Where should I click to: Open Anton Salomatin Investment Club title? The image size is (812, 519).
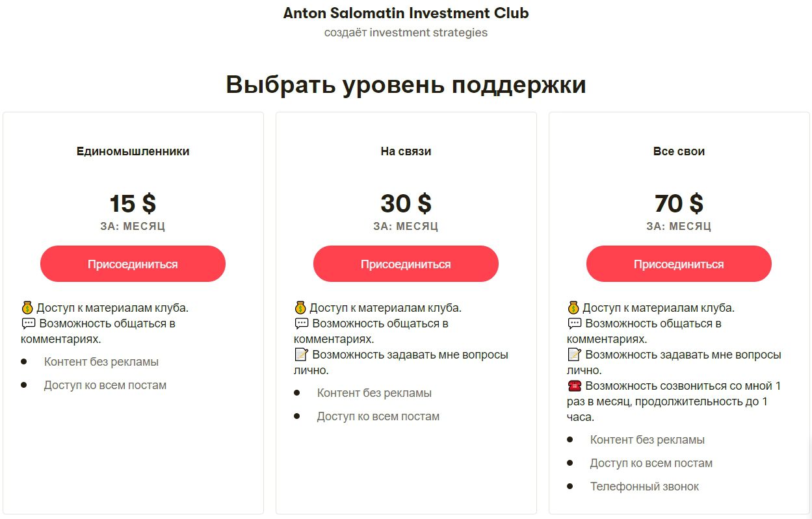(406, 13)
